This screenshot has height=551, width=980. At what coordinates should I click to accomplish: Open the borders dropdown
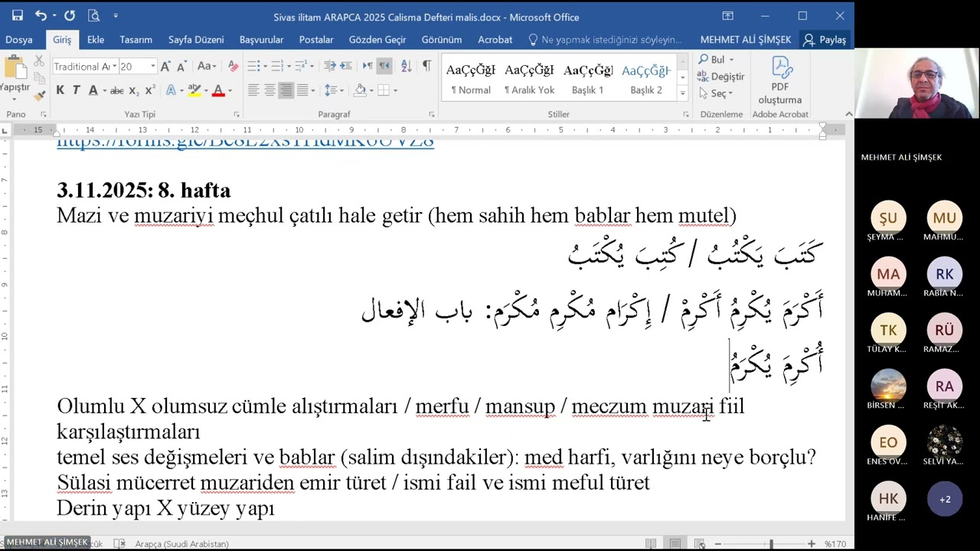pyautogui.click(x=395, y=90)
